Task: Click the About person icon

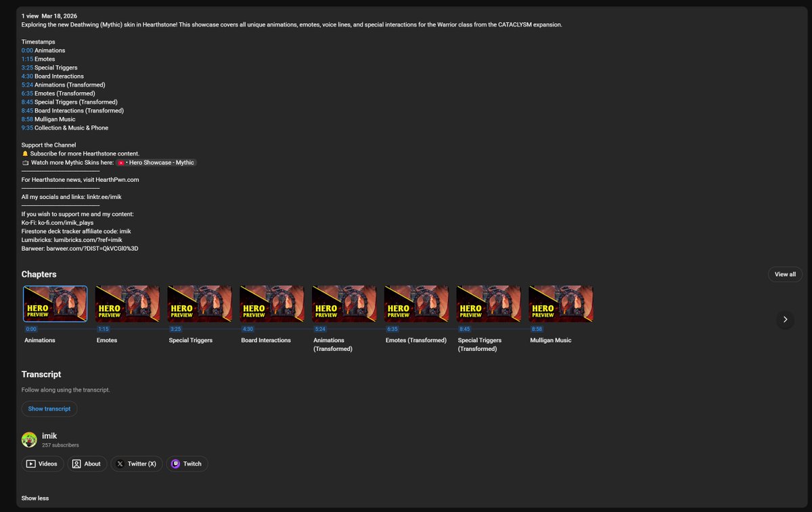Action: [x=76, y=464]
